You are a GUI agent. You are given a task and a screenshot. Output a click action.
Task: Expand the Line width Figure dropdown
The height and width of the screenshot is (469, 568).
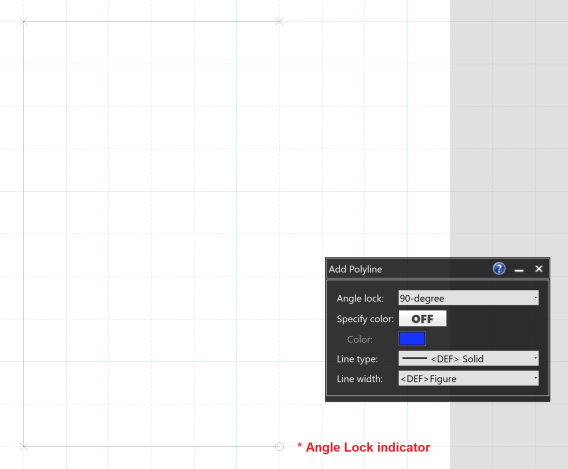click(x=468, y=378)
